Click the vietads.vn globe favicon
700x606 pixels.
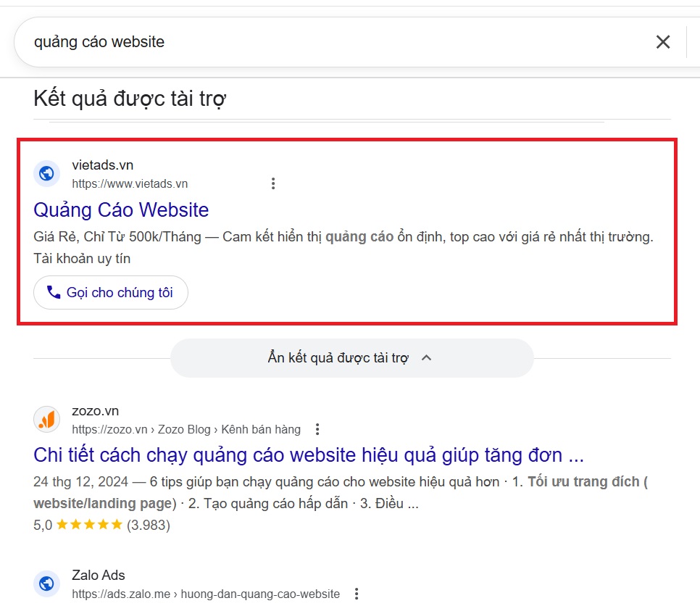click(46, 174)
